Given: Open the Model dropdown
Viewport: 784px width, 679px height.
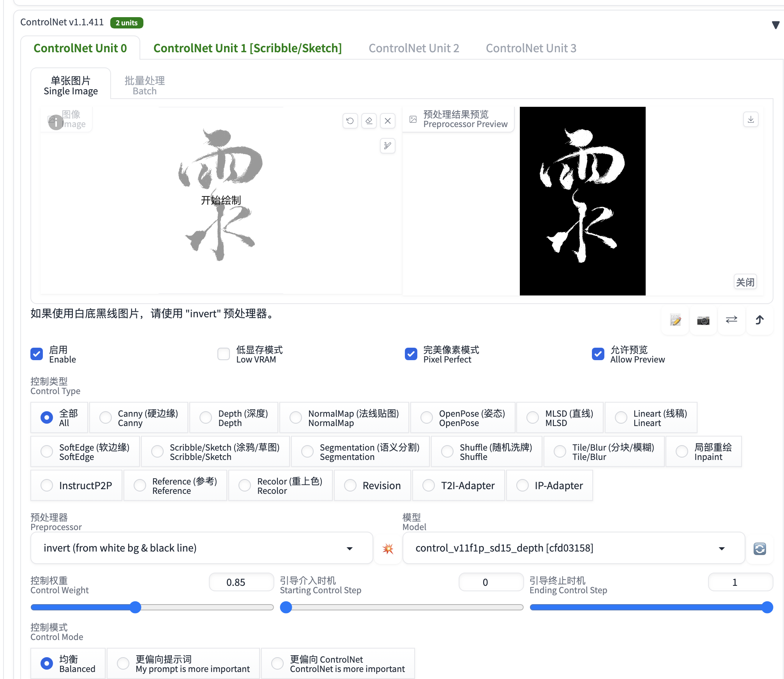Looking at the screenshot, I should [574, 548].
